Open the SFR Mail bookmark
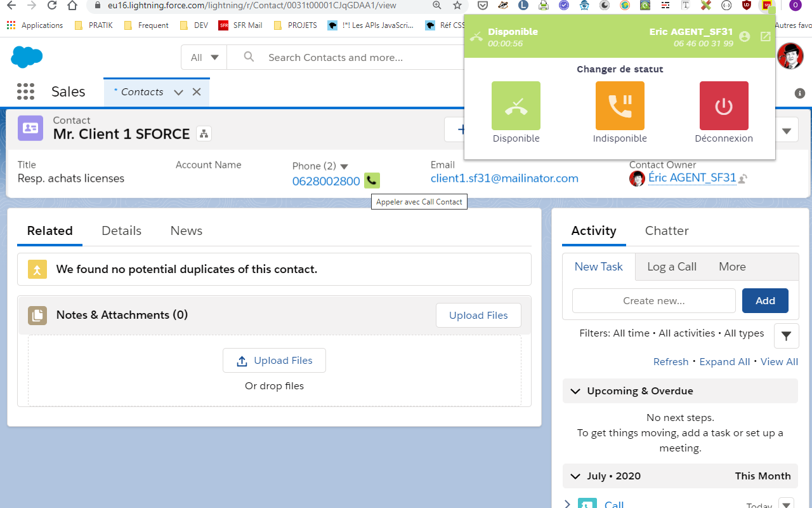812x508 pixels. coord(240,25)
